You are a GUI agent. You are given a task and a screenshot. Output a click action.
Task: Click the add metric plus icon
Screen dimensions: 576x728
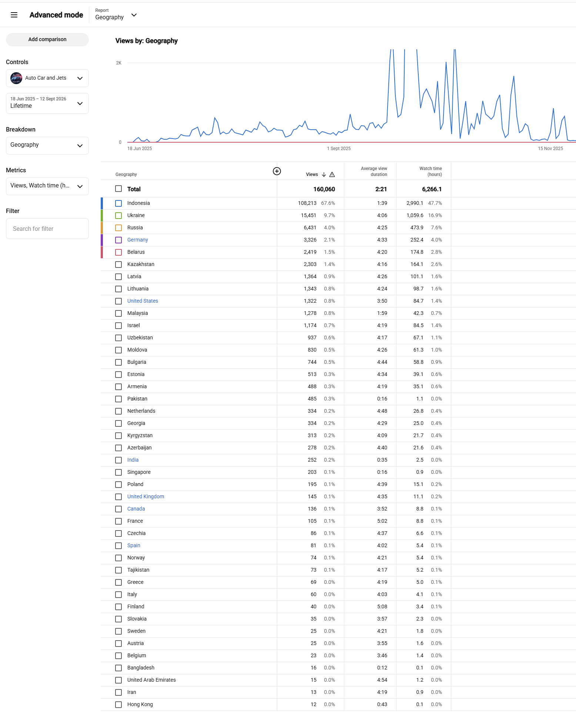pyautogui.click(x=277, y=171)
